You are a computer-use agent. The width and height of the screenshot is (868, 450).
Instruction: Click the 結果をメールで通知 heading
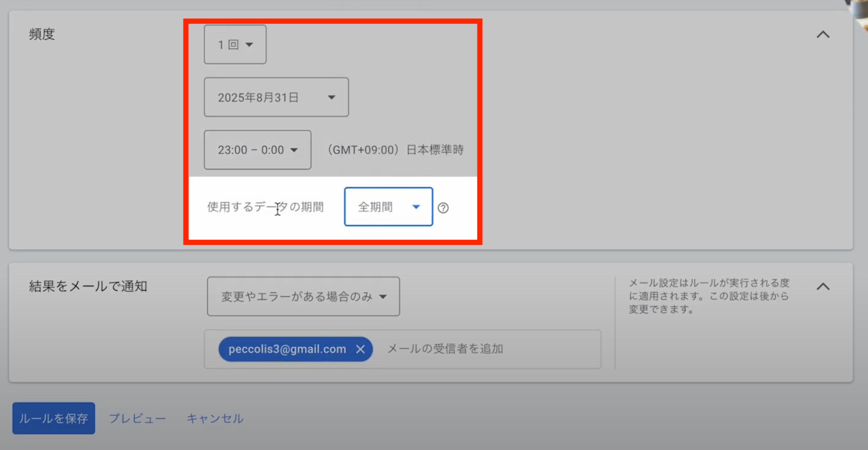point(88,286)
